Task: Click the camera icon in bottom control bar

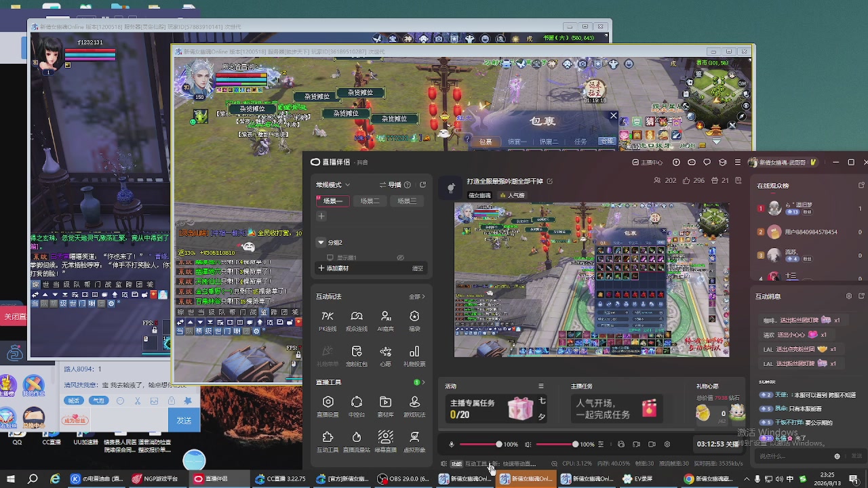Action: pyautogui.click(x=652, y=445)
